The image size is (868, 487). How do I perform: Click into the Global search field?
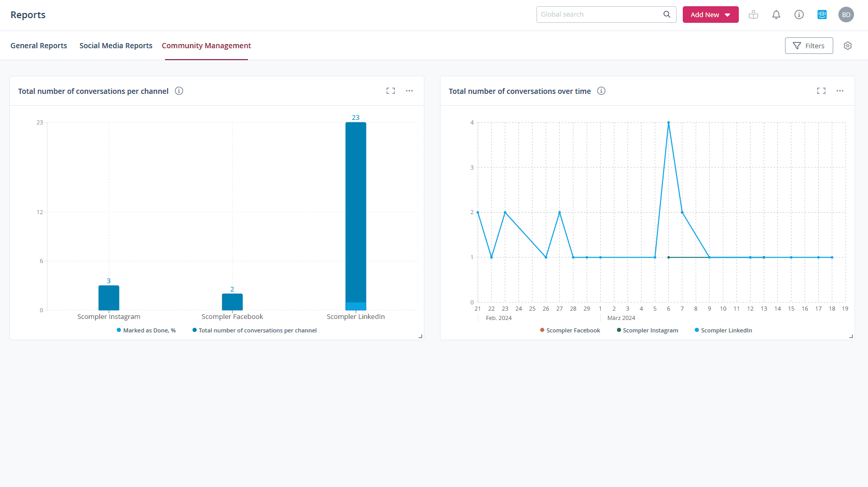599,15
